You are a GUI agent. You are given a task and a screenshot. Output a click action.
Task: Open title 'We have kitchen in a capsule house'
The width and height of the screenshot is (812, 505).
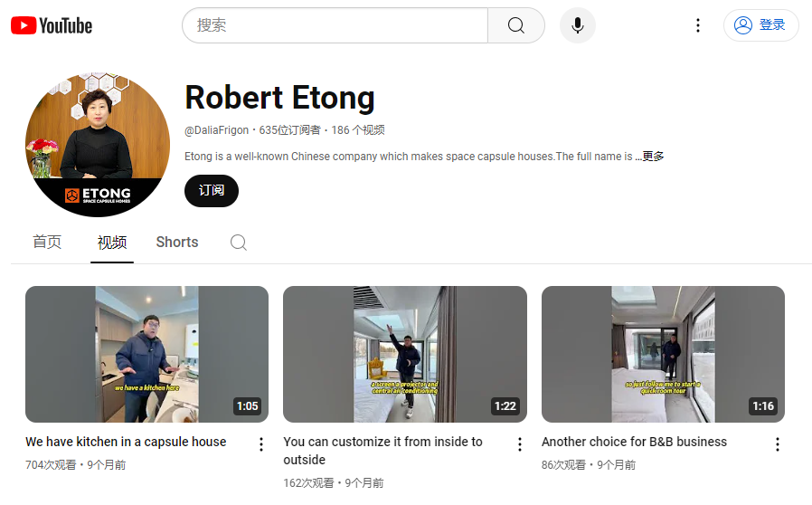(126, 442)
